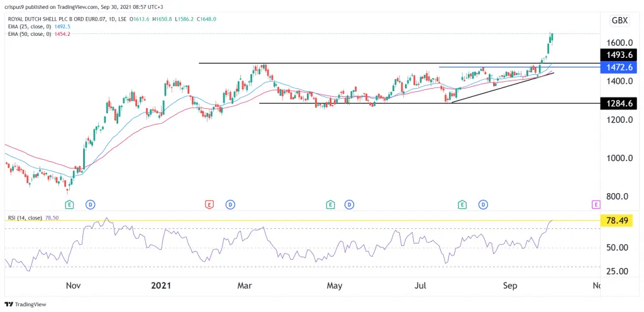Click the TradingView logo at bottom left

tap(25, 304)
